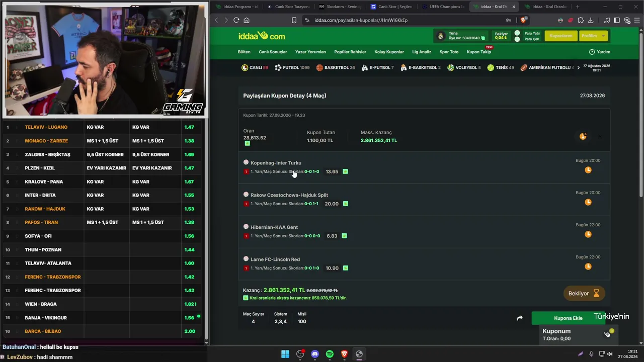This screenshot has width=644, height=362.
Task: Select the FUTBOL sport filter
Action: 292,67
